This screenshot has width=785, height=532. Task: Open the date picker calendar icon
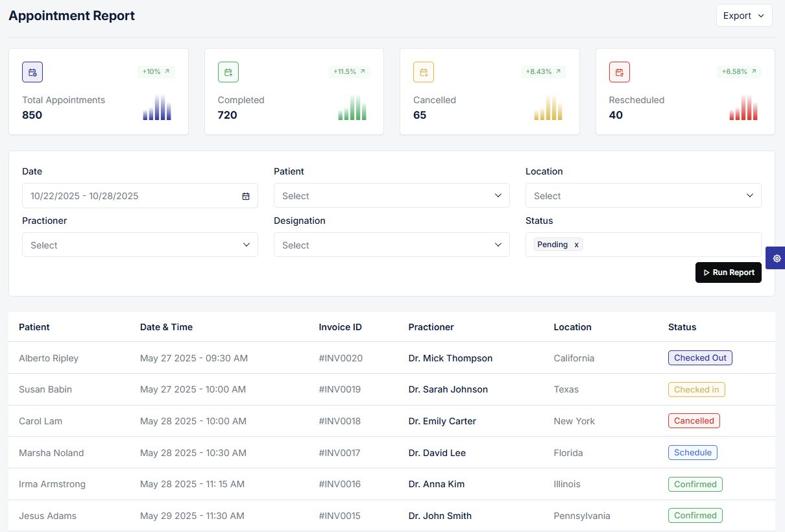click(246, 196)
